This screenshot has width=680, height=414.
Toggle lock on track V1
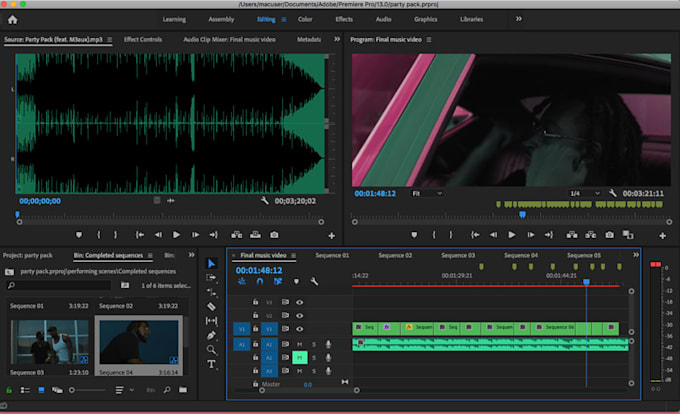click(x=255, y=329)
